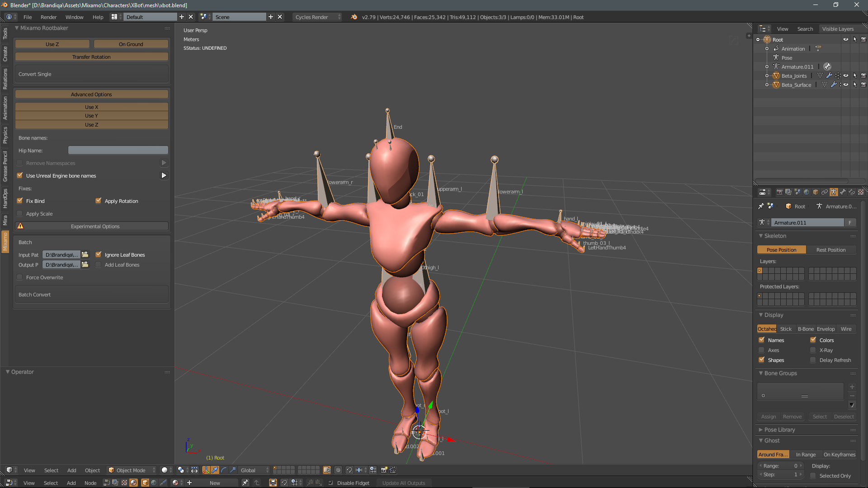Enable the X-Ray display checkbox
The height and width of the screenshot is (488, 868).
(x=813, y=350)
